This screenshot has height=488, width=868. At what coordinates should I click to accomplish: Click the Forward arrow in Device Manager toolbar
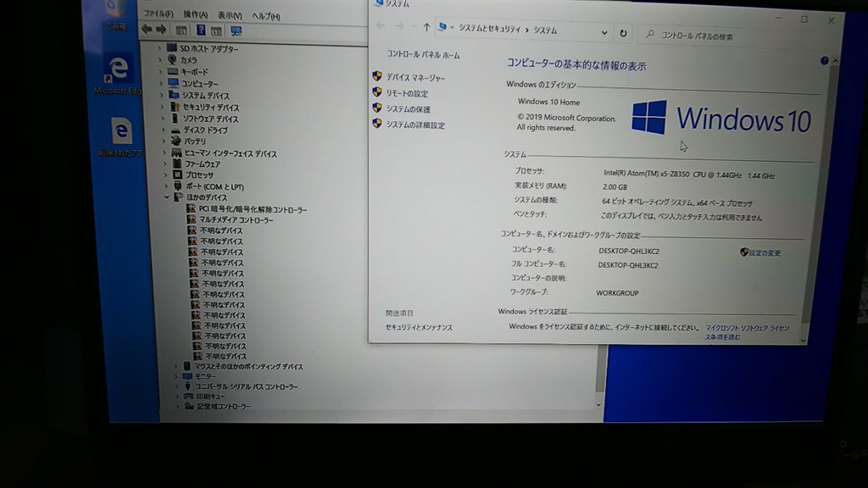(162, 30)
